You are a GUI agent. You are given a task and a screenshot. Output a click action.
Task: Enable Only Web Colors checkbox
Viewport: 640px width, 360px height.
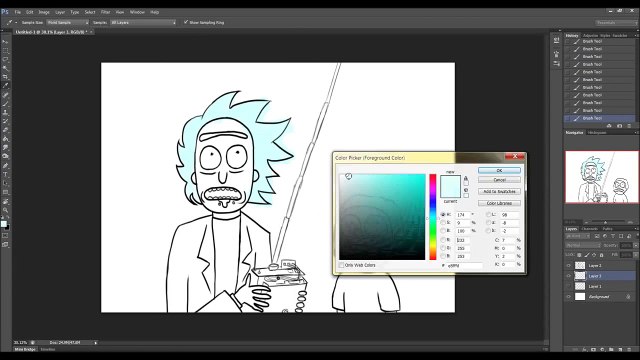tap(342, 265)
